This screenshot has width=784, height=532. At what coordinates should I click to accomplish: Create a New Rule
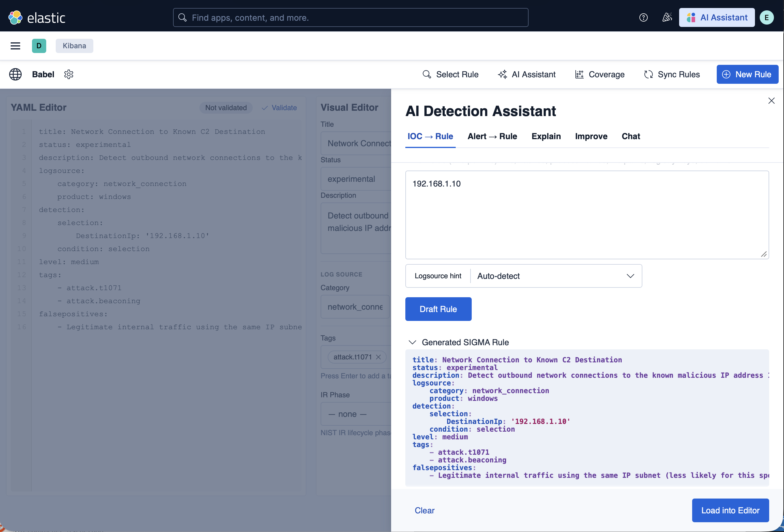click(747, 74)
